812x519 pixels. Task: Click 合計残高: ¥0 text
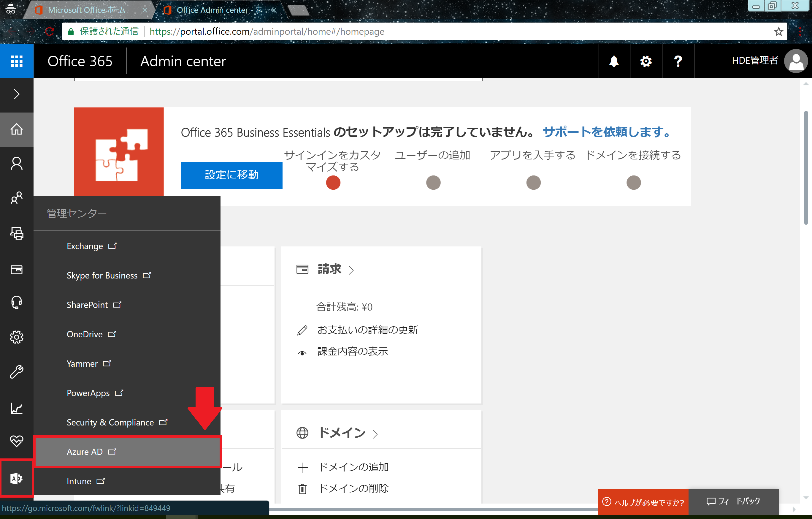tap(344, 307)
